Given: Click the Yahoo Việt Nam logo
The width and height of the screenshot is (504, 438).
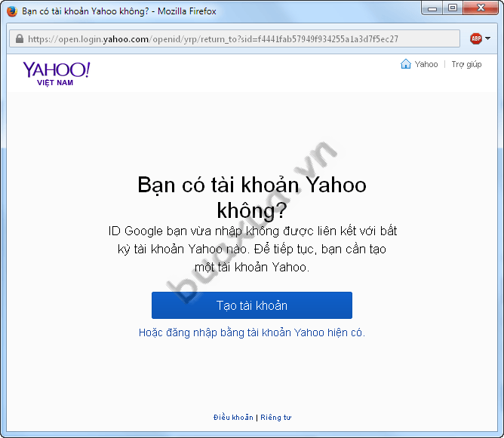Looking at the screenshot, I should pos(57,74).
